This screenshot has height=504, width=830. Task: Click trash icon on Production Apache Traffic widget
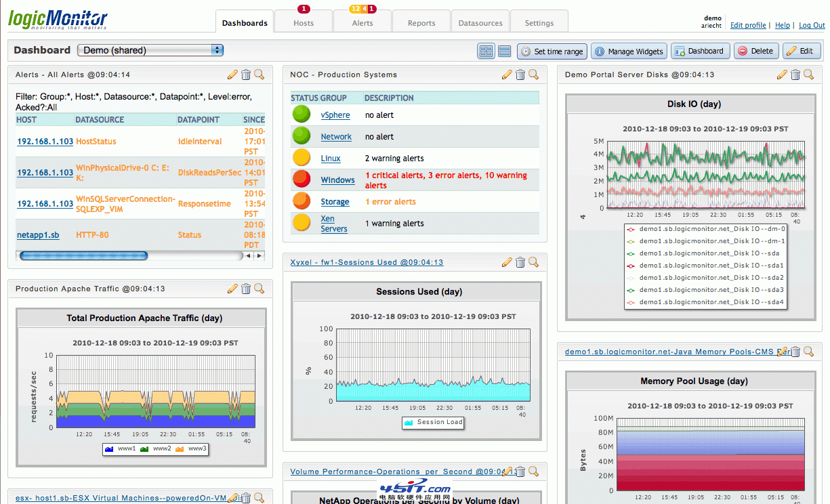[246, 289]
